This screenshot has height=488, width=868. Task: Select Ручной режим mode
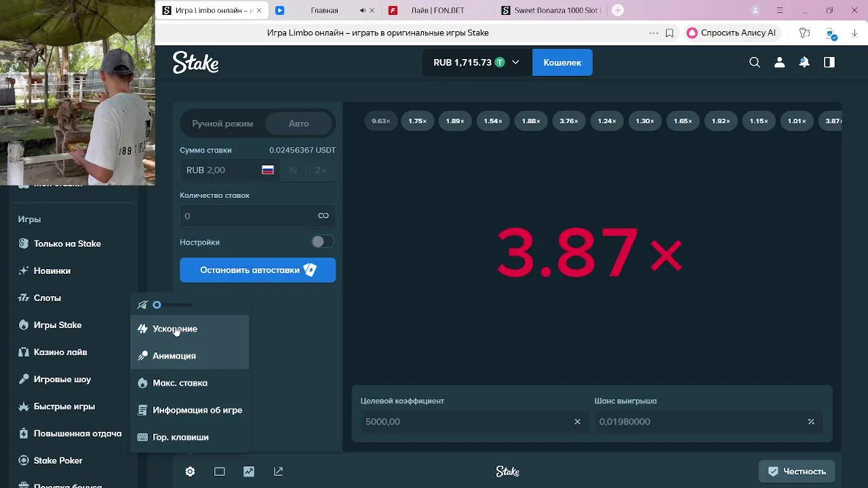[x=222, y=123]
